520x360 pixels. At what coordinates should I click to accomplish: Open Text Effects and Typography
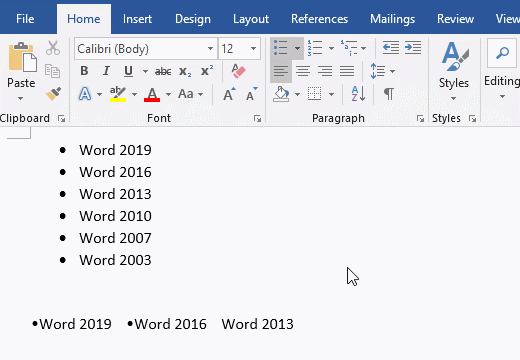[85, 94]
